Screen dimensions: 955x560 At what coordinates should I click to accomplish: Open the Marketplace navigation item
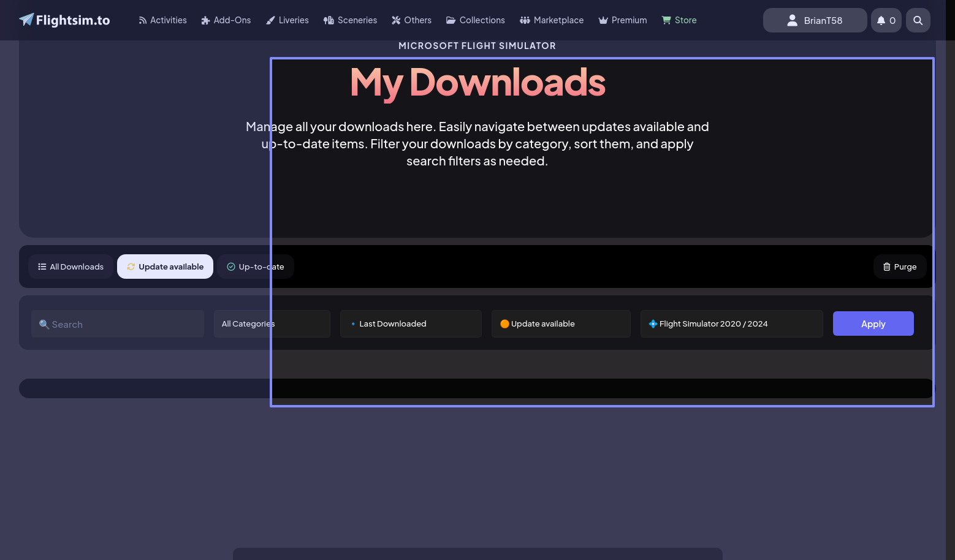click(552, 20)
